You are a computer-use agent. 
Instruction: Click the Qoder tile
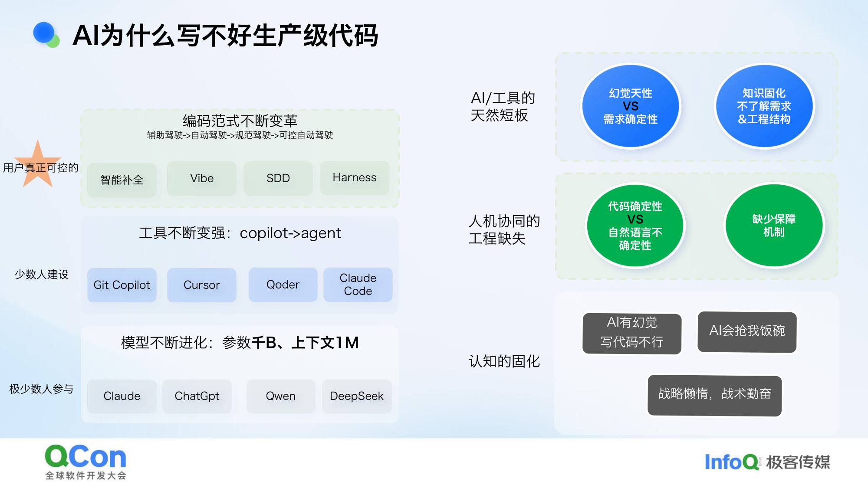pyautogui.click(x=283, y=285)
